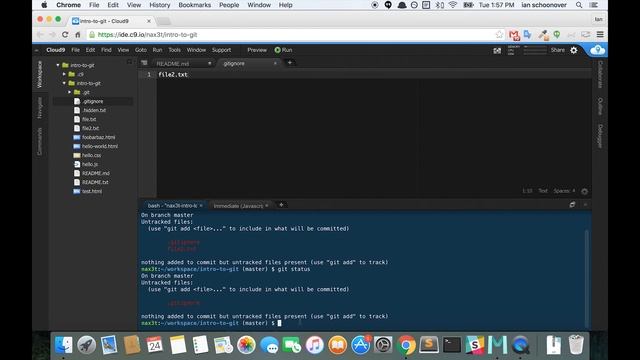Image resolution: width=640 pixels, height=360 pixels.
Task: Open Terminal from the dock
Action: (452, 345)
